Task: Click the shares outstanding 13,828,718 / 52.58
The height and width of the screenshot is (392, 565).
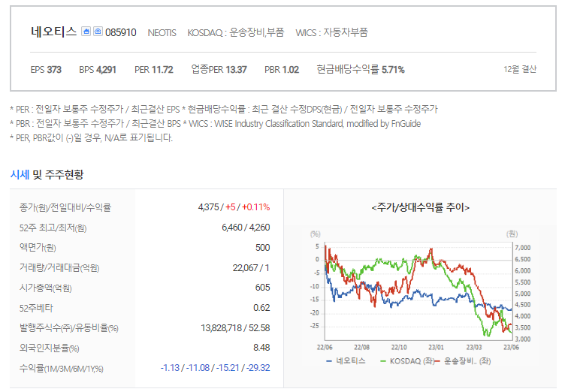Action: tap(235, 328)
